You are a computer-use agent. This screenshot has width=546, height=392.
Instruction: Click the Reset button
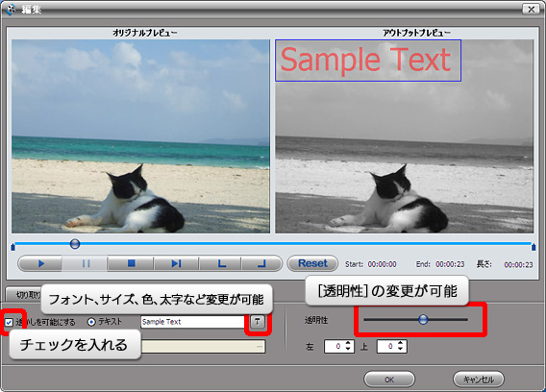[312, 263]
